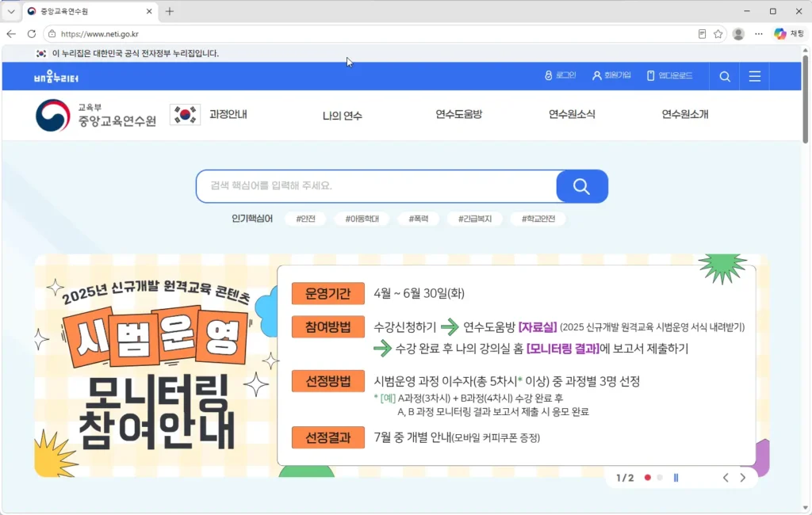The width and height of the screenshot is (812, 515).
Task: Open browser settings and more menu
Action: click(759, 33)
